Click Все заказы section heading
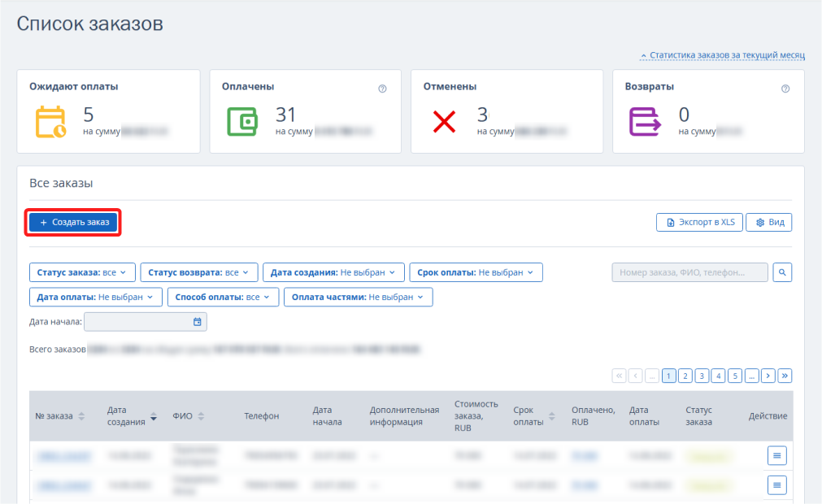 (x=61, y=184)
